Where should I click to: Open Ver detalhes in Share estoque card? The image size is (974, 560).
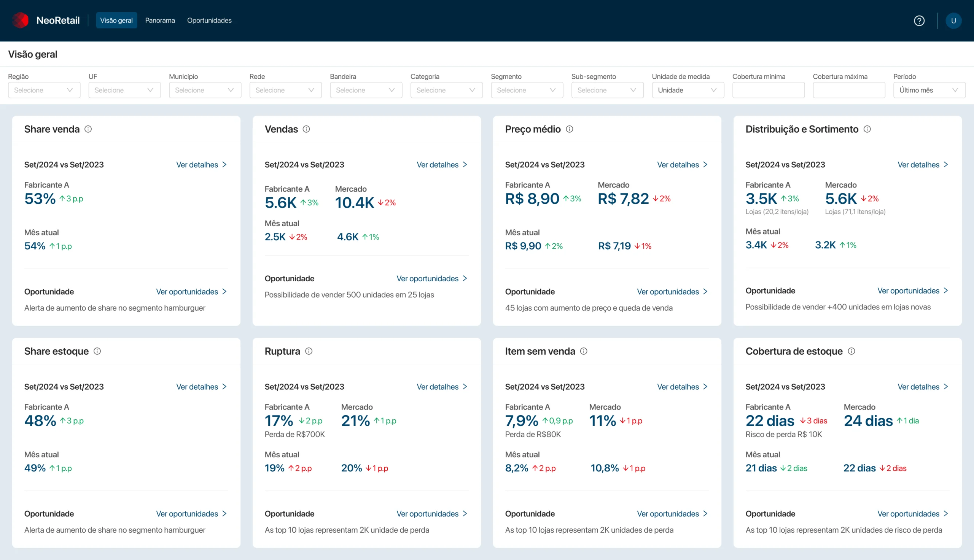[202, 387]
